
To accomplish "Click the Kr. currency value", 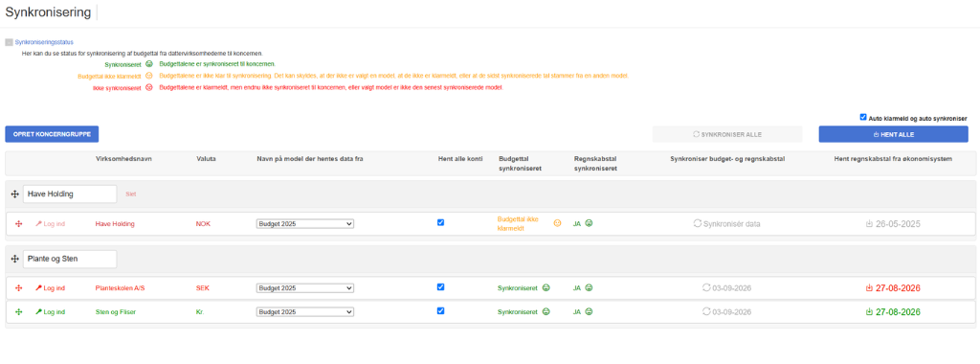I will [x=200, y=312].
